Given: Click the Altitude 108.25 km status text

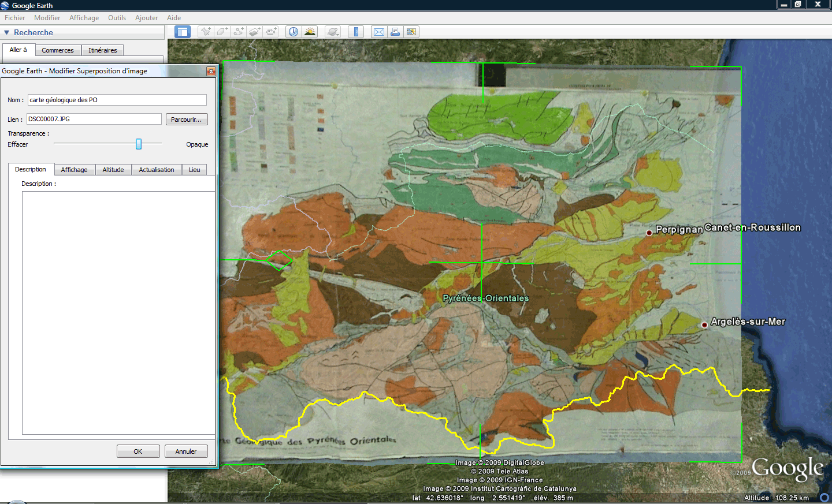Looking at the screenshot, I should [777, 498].
